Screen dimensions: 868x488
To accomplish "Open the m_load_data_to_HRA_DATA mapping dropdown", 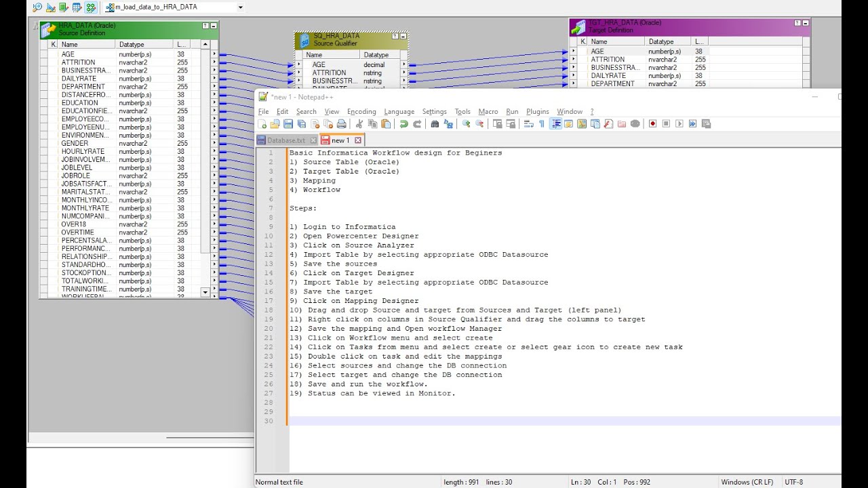I will [x=240, y=7].
